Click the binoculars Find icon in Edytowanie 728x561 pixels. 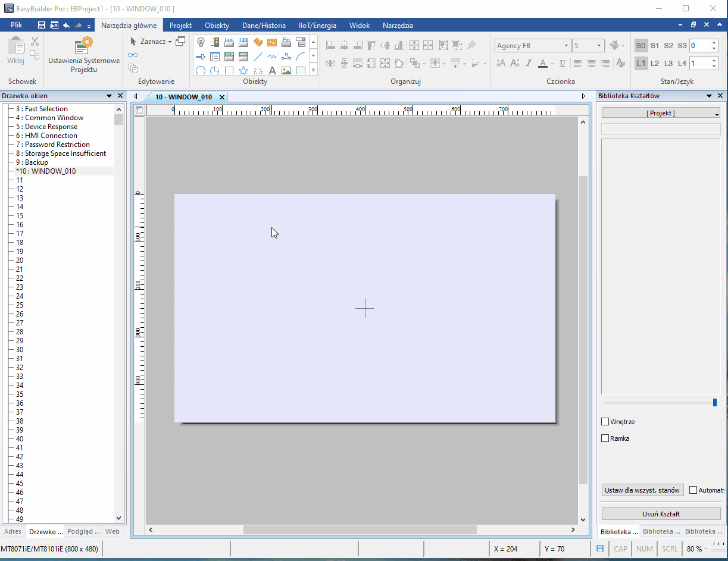click(133, 55)
